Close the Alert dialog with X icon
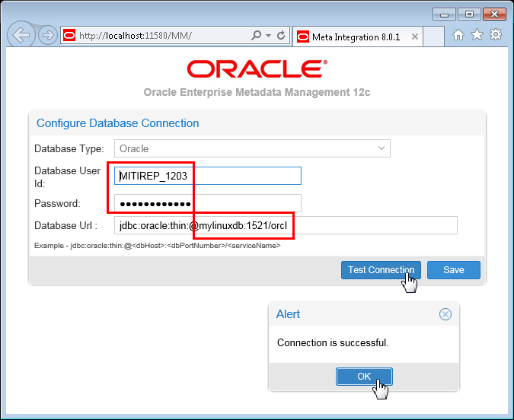This screenshot has height=420, width=514. tap(445, 314)
